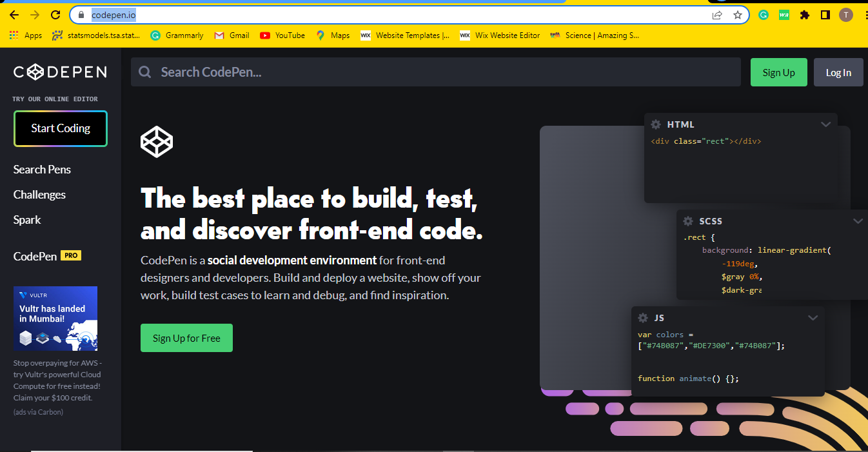Open the green WA extension icon
Screen dimensions: 868x452
pyautogui.click(x=784, y=15)
